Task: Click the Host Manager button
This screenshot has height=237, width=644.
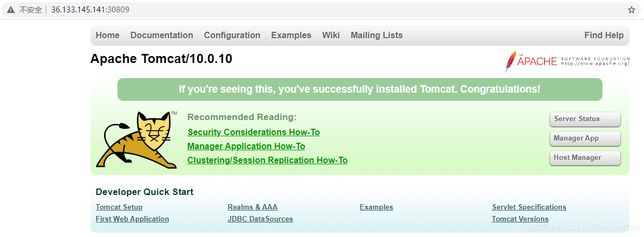Action: click(585, 158)
